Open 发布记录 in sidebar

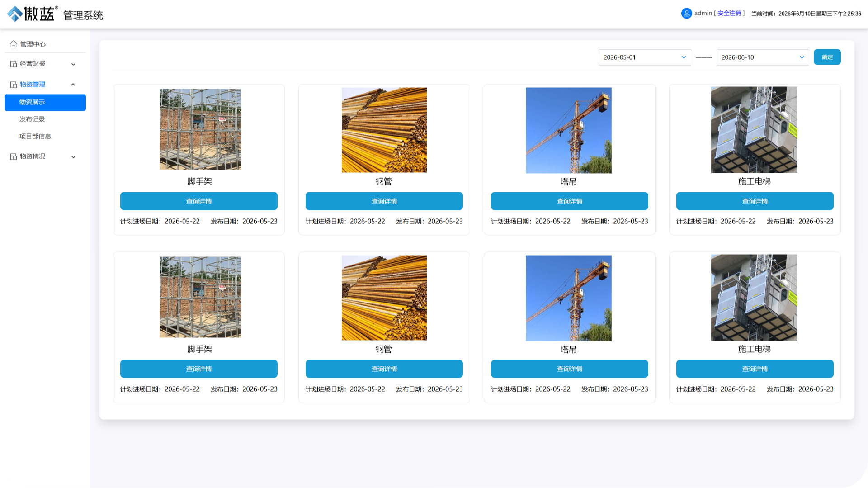32,119
